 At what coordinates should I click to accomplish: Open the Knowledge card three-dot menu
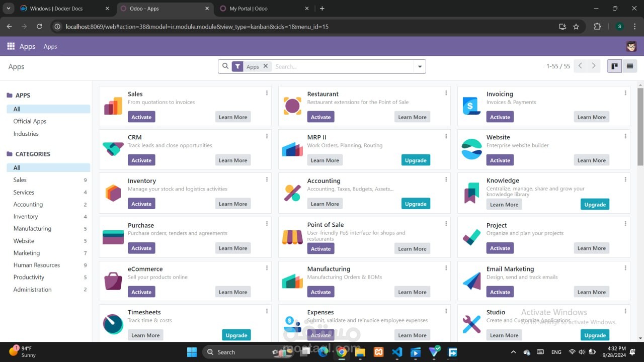click(x=625, y=179)
